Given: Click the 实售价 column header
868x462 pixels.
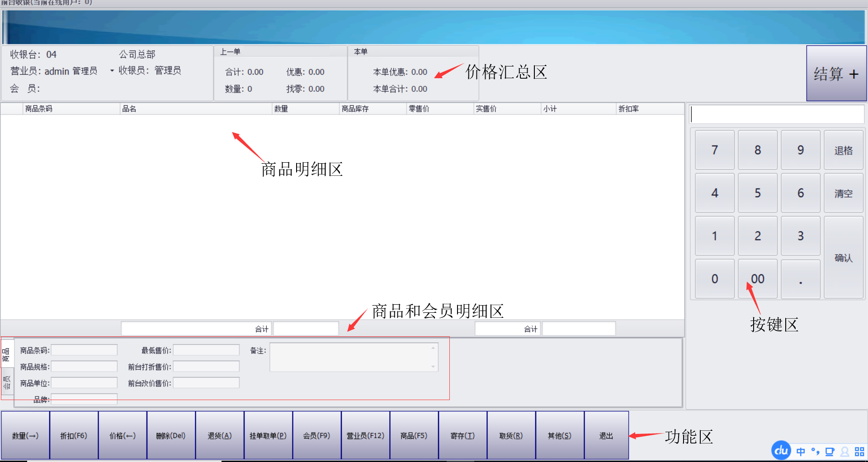Looking at the screenshot, I should tap(507, 108).
